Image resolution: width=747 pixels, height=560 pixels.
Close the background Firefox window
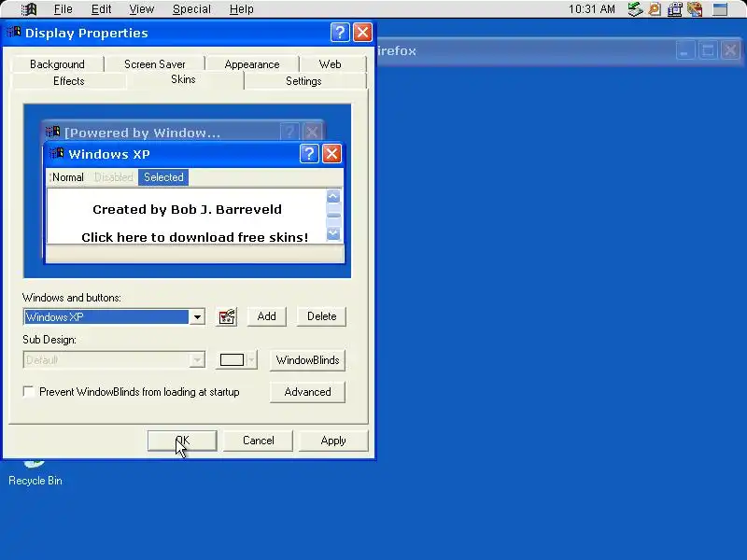click(730, 50)
